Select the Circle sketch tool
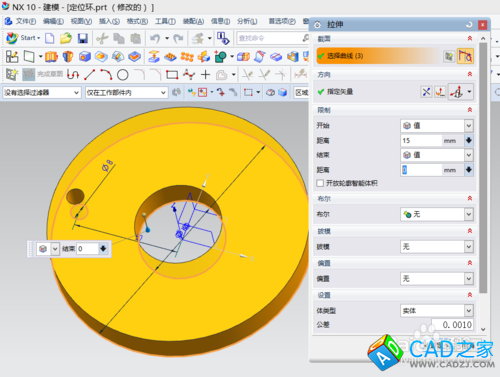Image resolution: width=500 pixels, height=377 pixels. (x=122, y=75)
